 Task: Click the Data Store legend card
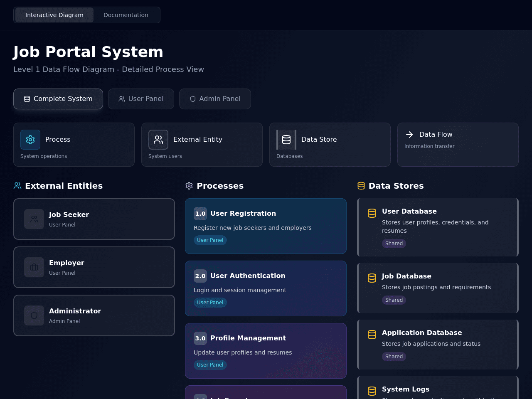point(330,145)
